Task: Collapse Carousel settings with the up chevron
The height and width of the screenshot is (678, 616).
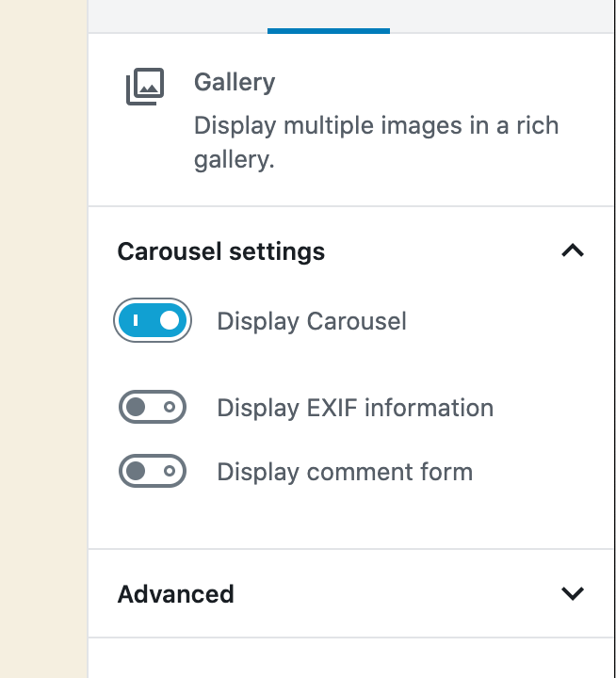Action: (573, 250)
